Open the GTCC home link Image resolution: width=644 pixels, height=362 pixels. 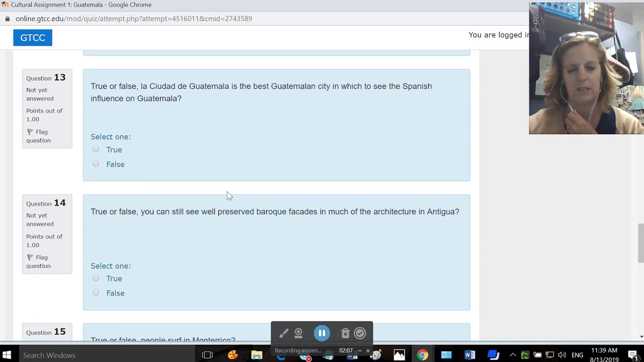[33, 38]
